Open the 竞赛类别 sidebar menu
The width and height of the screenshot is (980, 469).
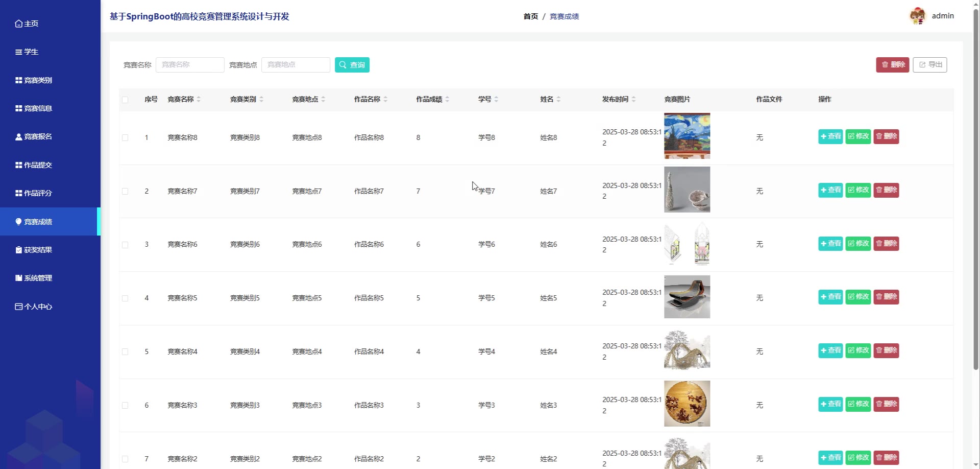click(x=50, y=80)
